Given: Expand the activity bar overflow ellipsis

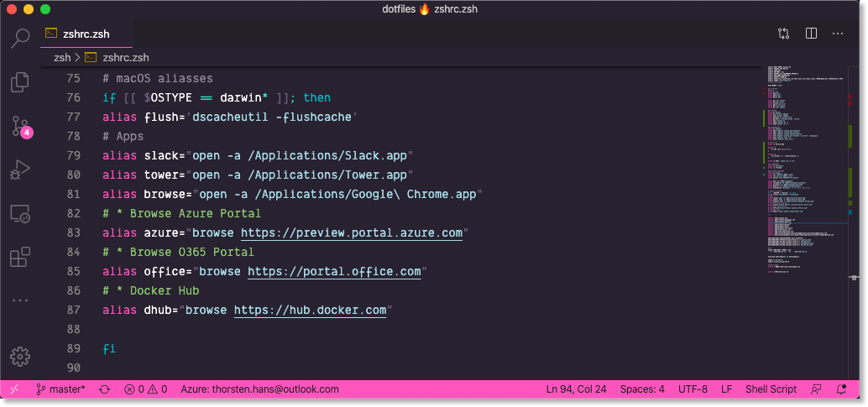Looking at the screenshot, I should [20, 300].
